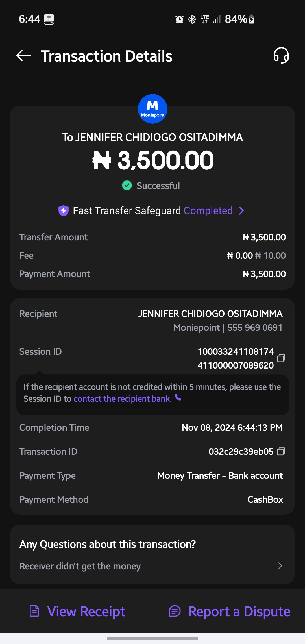Screen dimensions: 305x644
Task: Tap Report a Dispute button
Action: click(229, 612)
